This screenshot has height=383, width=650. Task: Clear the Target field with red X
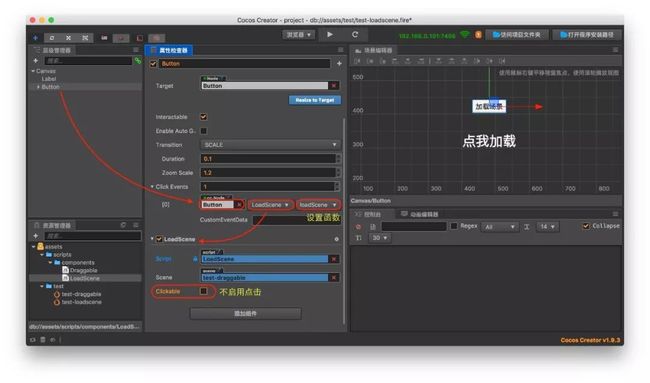pyautogui.click(x=334, y=85)
